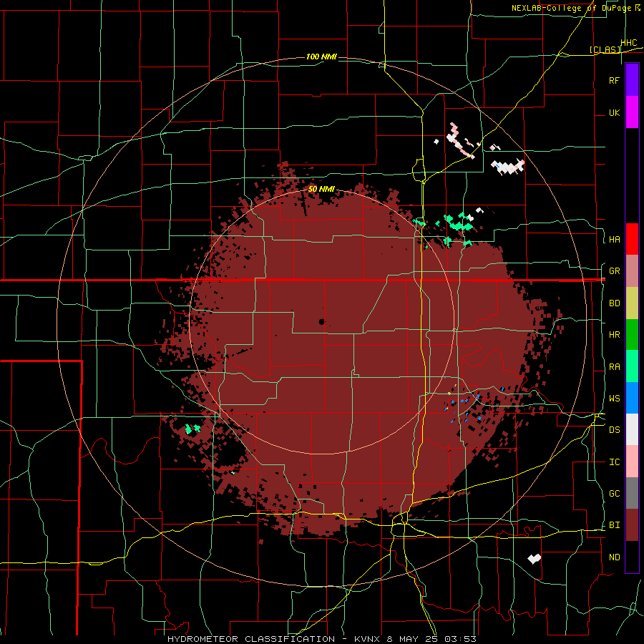
Task: Click the HR label beside the legend
Action: tap(614, 335)
